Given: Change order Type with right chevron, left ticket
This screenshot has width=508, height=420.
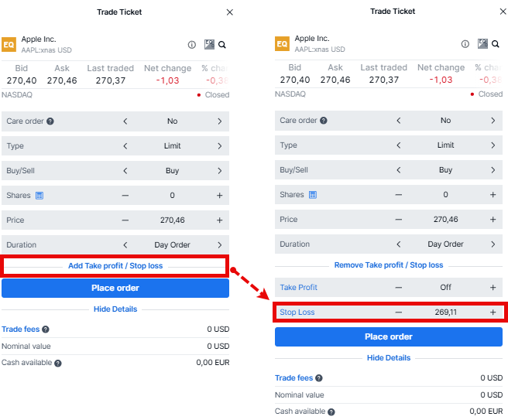Looking at the screenshot, I should [x=219, y=146].
